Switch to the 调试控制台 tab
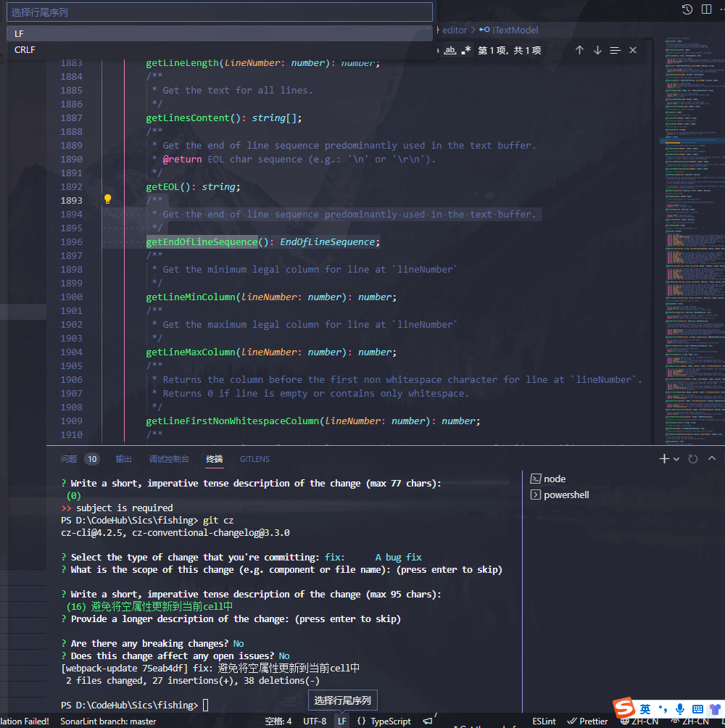 169,459
